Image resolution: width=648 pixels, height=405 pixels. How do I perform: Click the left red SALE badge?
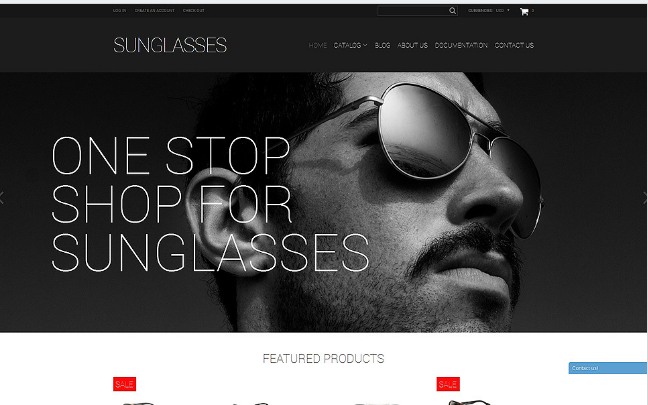(x=124, y=384)
